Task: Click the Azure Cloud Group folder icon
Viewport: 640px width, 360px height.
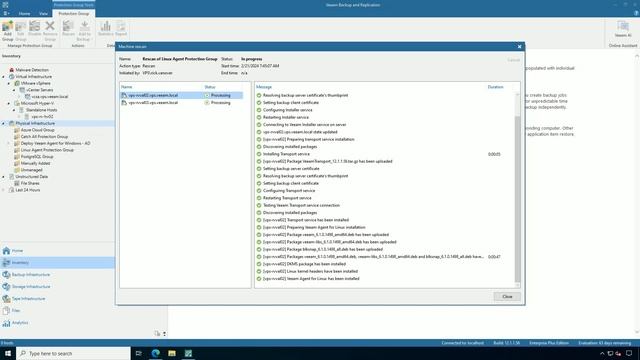Action: (x=17, y=130)
